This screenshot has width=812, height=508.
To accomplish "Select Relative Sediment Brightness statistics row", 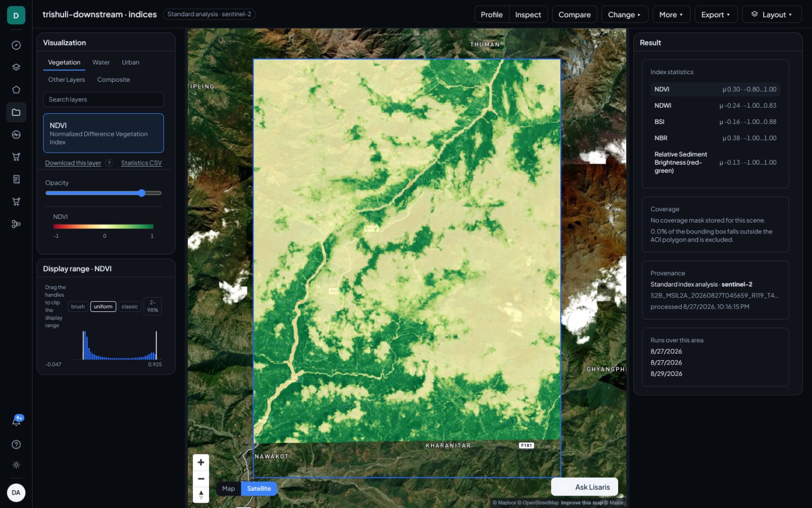I will point(715,162).
